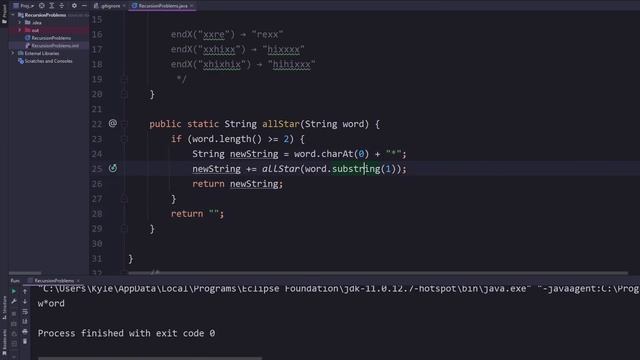Click the endX("xxhixx") comment line
This screenshot has height=360, width=640.
(238, 49)
